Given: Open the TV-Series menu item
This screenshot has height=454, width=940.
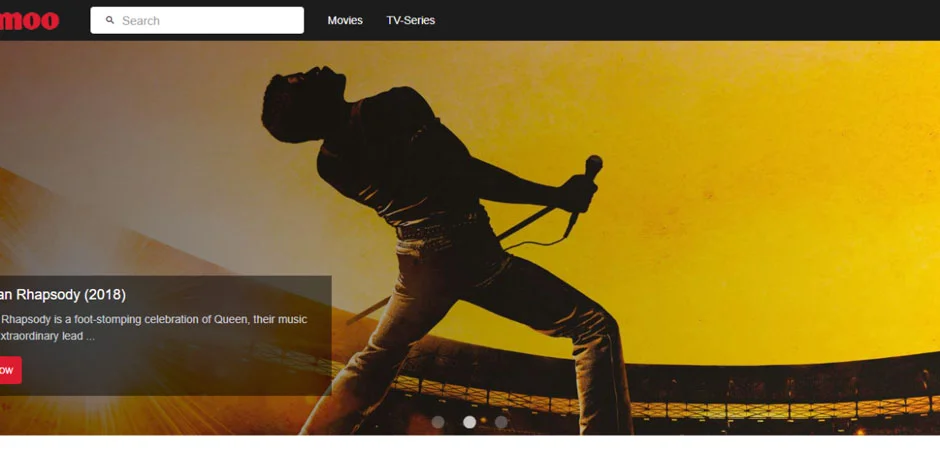Looking at the screenshot, I should [411, 20].
